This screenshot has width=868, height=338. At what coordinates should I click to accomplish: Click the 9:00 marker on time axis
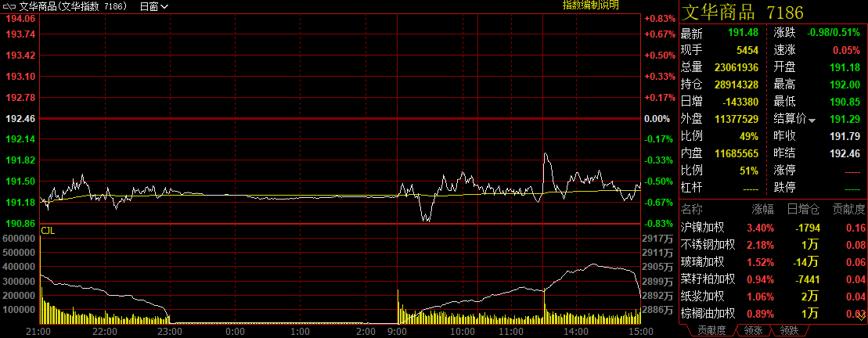[398, 331]
